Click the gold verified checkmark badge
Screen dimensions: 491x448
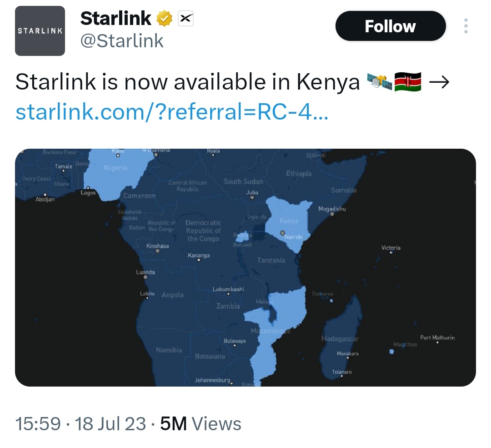click(x=165, y=19)
